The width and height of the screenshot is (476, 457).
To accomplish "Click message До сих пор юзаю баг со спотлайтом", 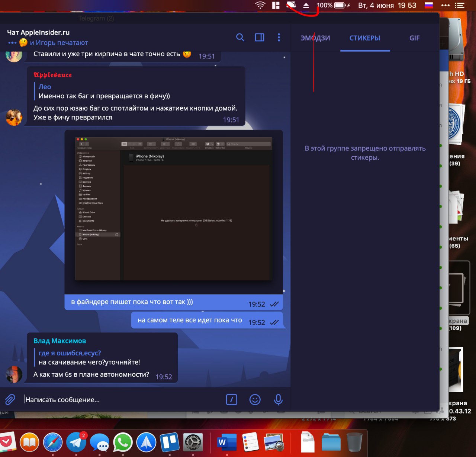I will [x=135, y=113].
